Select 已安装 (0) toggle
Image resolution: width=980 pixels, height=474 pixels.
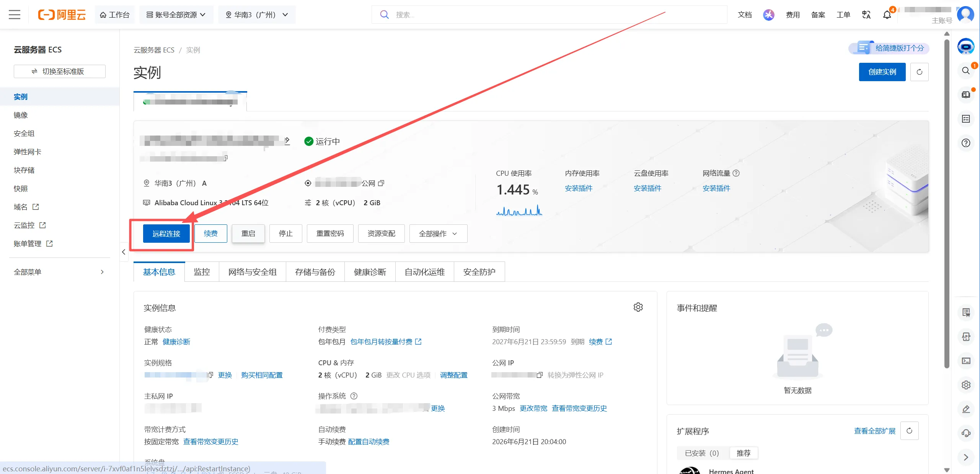(702, 453)
